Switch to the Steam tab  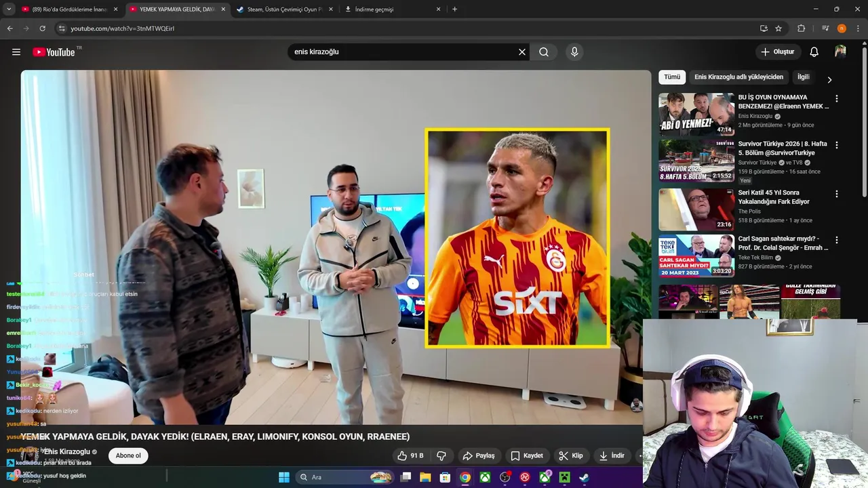pyautogui.click(x=283, y=9)
